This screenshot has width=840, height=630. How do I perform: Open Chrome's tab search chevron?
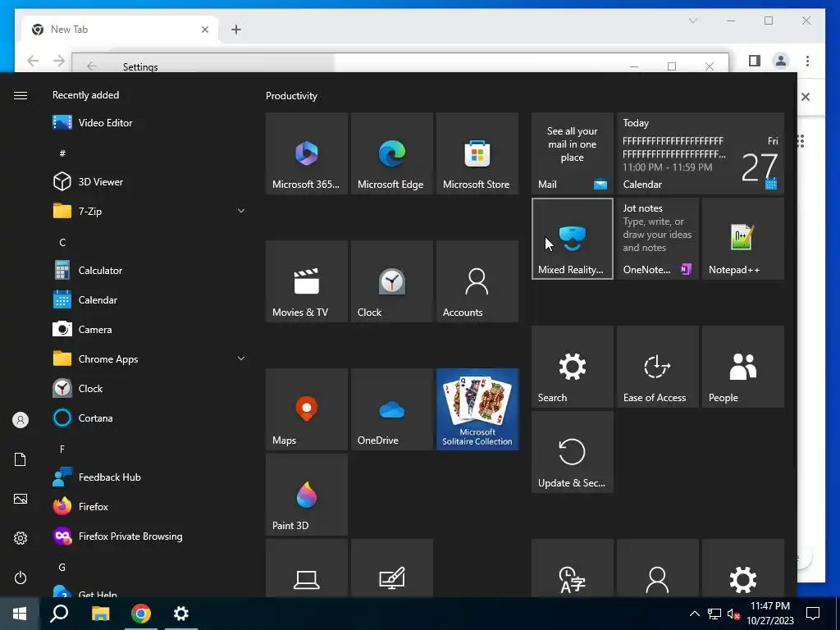point(692,21)
